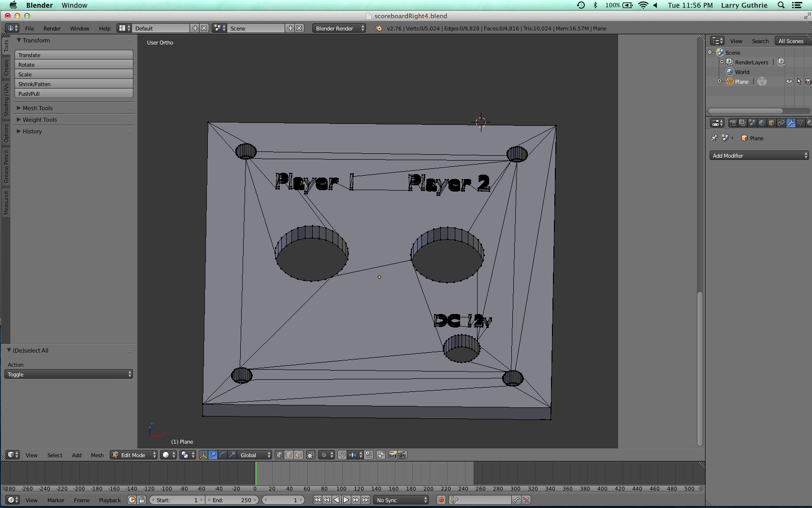
Task: Select vertex selection mode icon
Action: pos(279,455)
